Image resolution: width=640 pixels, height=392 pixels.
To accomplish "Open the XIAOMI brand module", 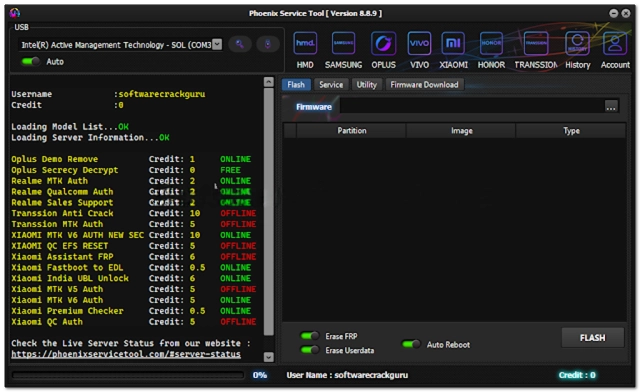I will pyautogui.click(x=453, y=50).
